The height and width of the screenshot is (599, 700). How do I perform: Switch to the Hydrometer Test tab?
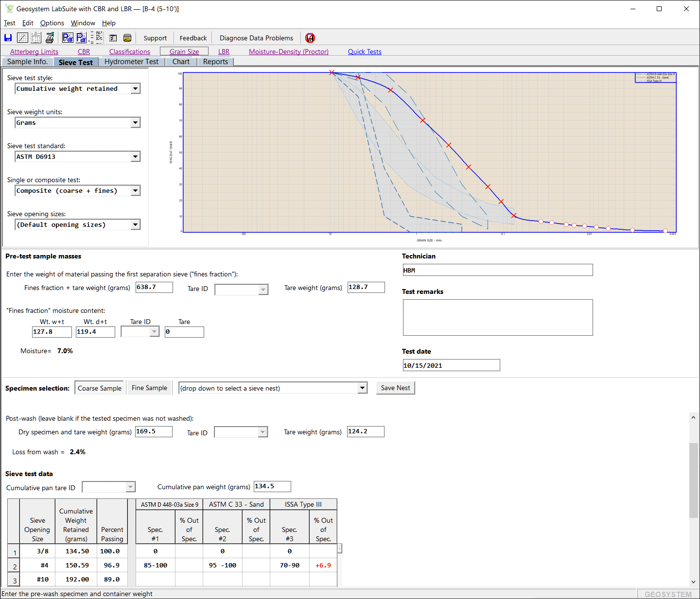click(x=131, y=62)
